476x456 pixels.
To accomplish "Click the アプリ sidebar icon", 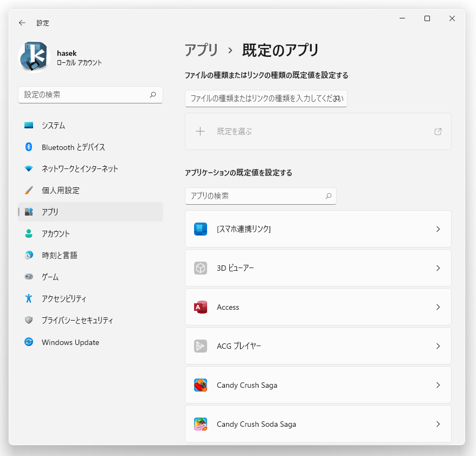I will 29,212.
